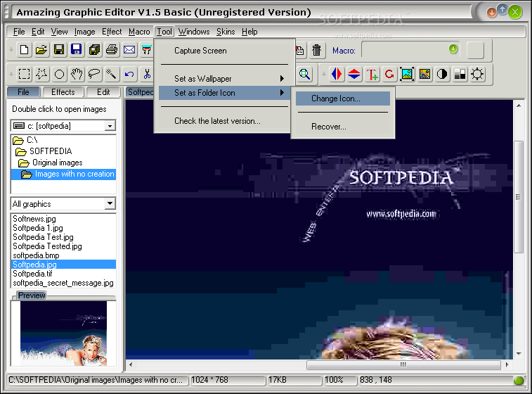Select softpedia_secret_message.jpg in file list
Screen dimensions: 532x394
coord(63,283)
